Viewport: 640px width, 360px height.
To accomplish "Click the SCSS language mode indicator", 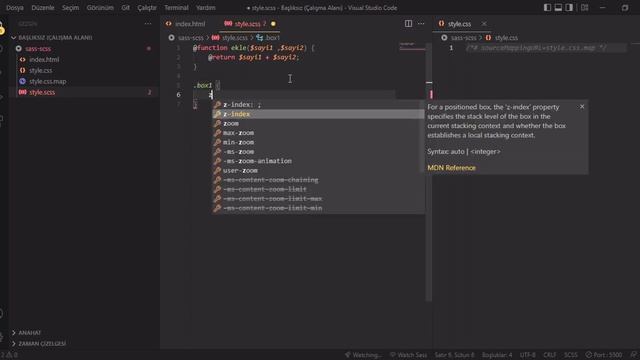I will click(571, 355).
